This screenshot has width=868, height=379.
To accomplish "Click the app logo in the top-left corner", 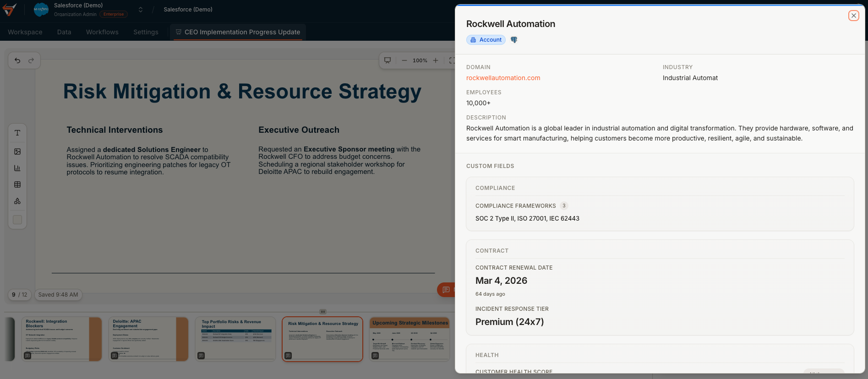I will pyautogui.click(x=10, y=9).
